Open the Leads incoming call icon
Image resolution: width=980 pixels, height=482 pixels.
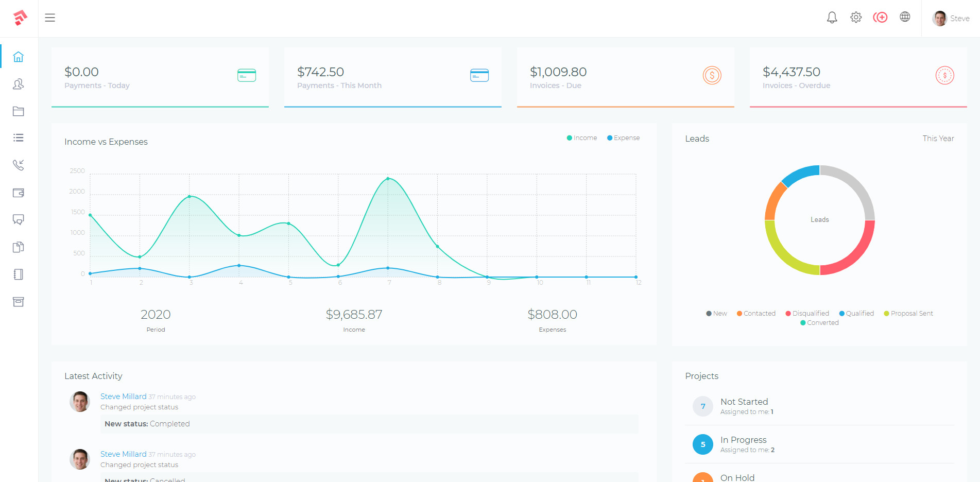19,165
